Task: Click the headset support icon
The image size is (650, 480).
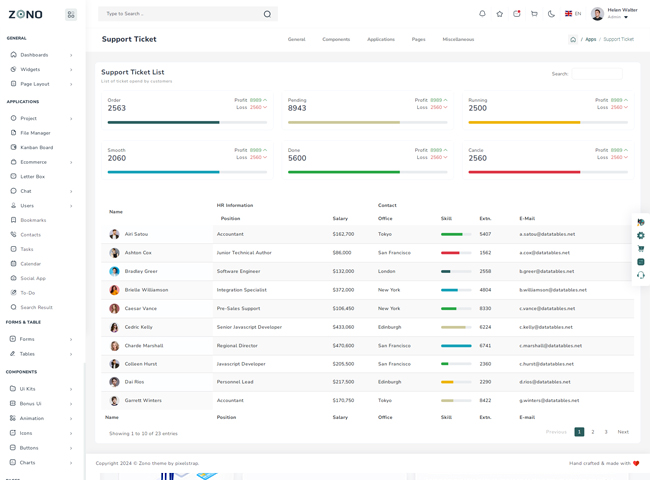Action: [641, 275]
